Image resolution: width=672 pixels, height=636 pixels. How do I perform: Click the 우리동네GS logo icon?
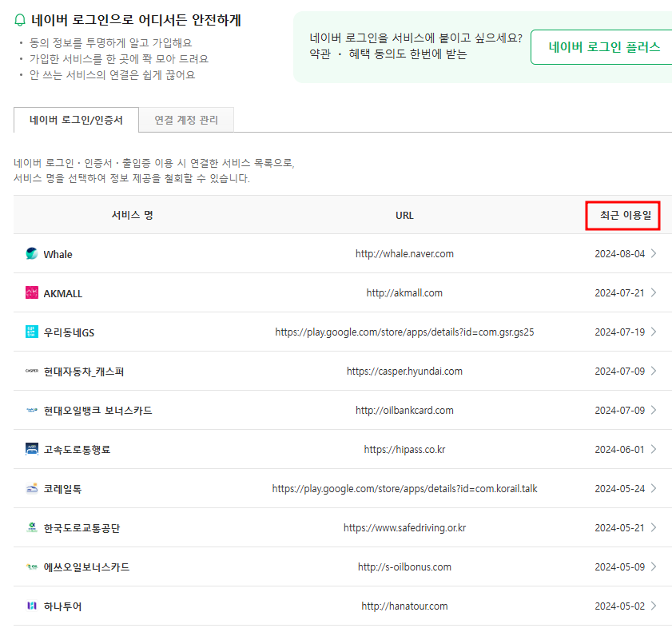pyautogui.click(x=32, y=332)
